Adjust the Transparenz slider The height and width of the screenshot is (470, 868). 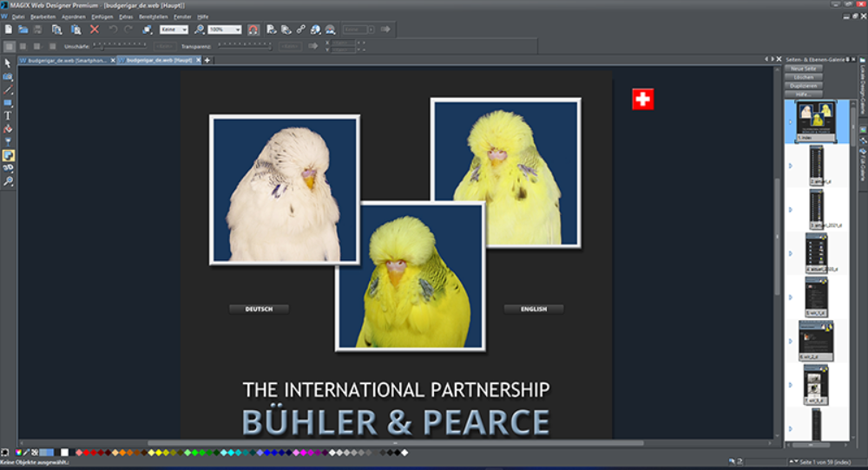click(245, 47)
